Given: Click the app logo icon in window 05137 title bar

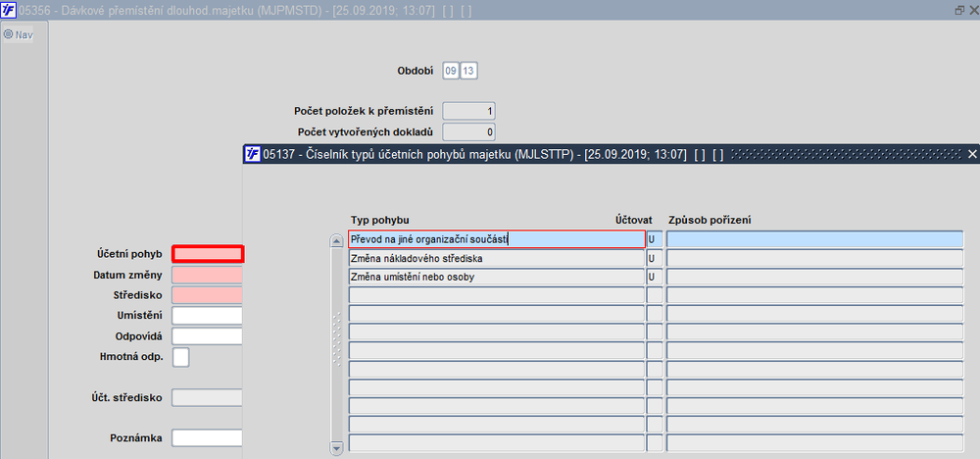Looking at the screenshot, I should click(253, 154).
